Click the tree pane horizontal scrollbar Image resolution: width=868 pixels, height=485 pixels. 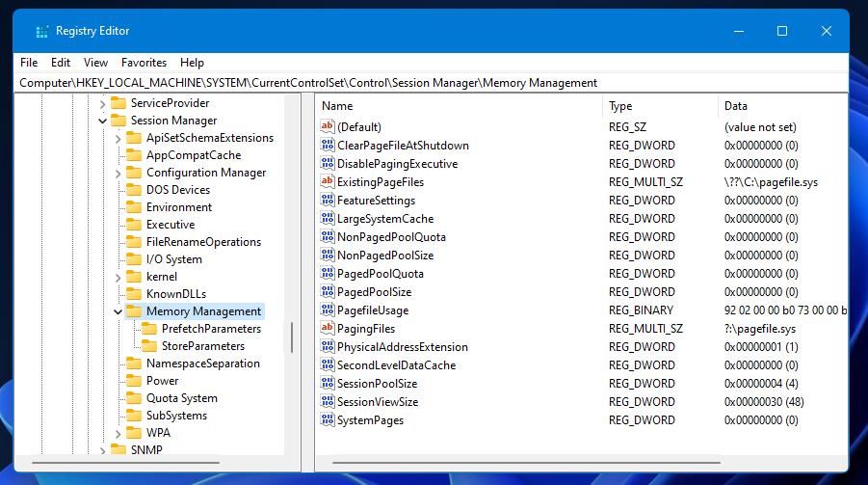point(125,462)
